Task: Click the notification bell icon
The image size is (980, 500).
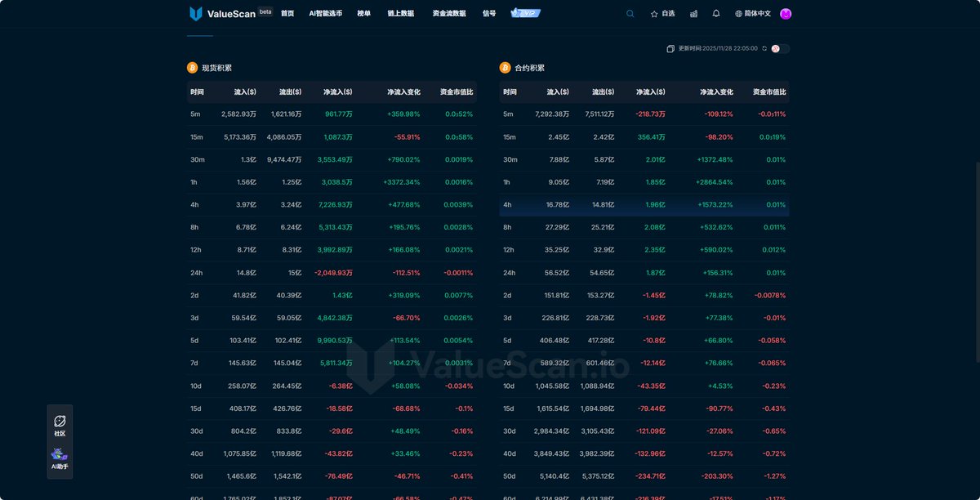Action: tap(716, 13)
